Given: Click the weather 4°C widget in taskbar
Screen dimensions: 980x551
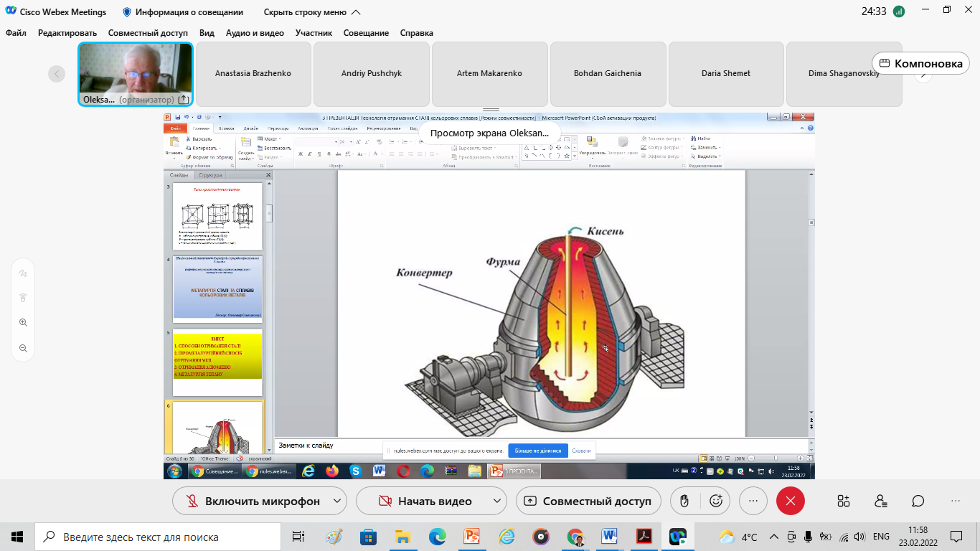Looking at the screenshot, I should (x=738, y=537).
